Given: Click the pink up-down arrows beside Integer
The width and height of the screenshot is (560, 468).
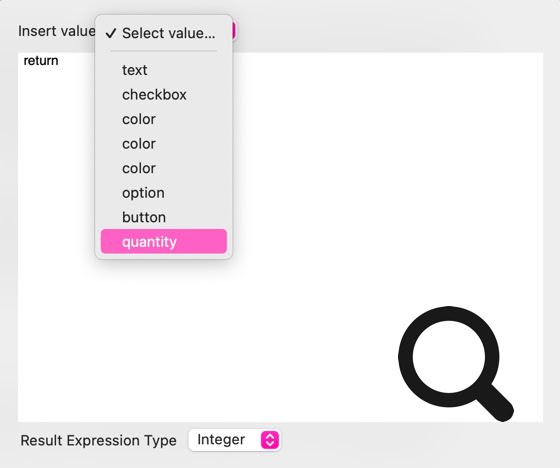Looking at the screenshot, I should (270, 440).
